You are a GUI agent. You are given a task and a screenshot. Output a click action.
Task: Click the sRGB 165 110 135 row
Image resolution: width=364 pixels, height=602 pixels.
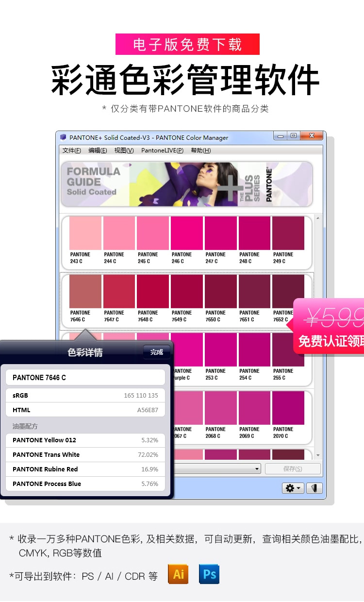[x=85, y=395]
